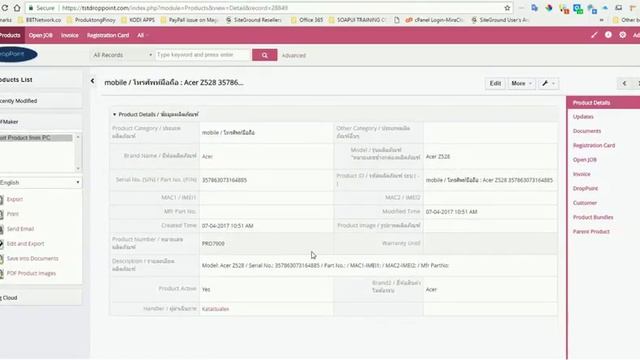This screenshot has height=360, width=640.
Task: Select Updates in right panel
Action: pos(583,117)
